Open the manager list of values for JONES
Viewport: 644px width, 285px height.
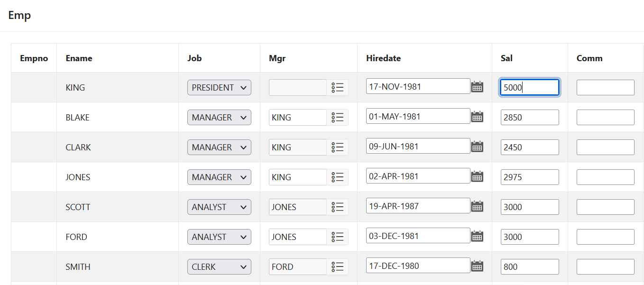coord(338,177)
